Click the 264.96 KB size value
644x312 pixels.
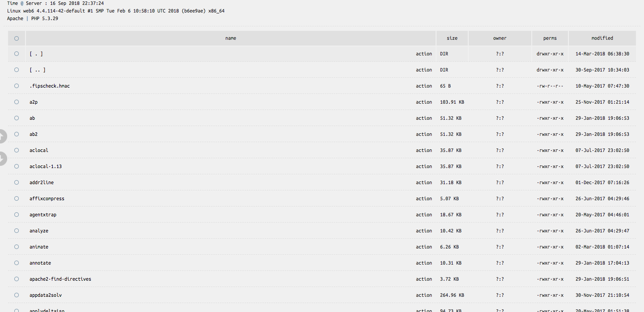(x=452, y=295)
